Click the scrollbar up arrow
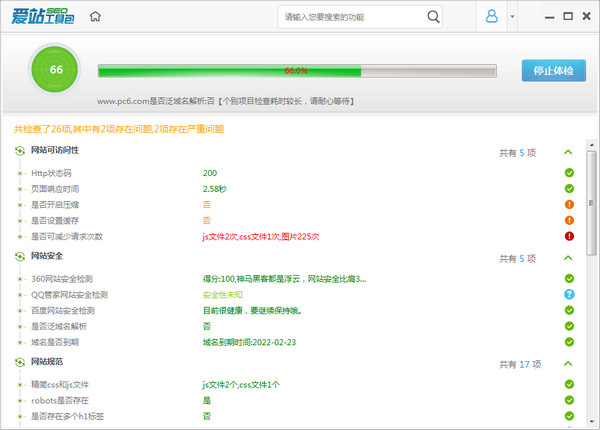 coord(592,145)
